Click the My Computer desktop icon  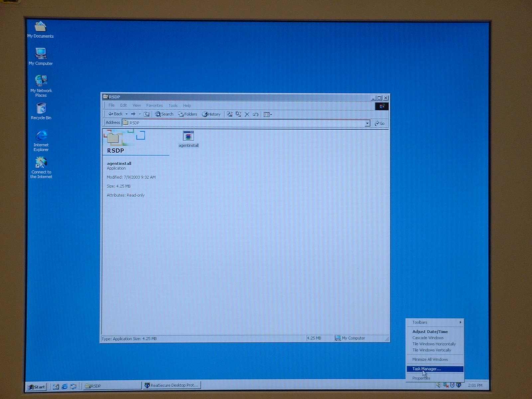[41, 54]
